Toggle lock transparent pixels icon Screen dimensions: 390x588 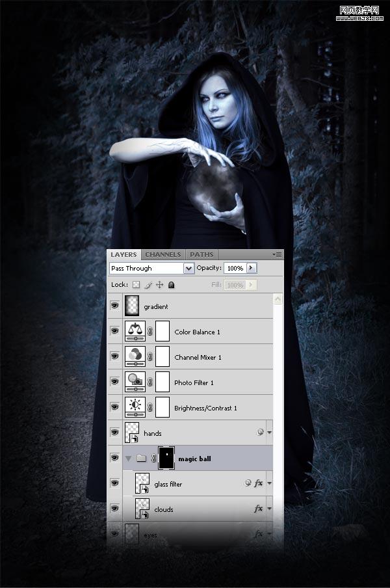(136, 285)
